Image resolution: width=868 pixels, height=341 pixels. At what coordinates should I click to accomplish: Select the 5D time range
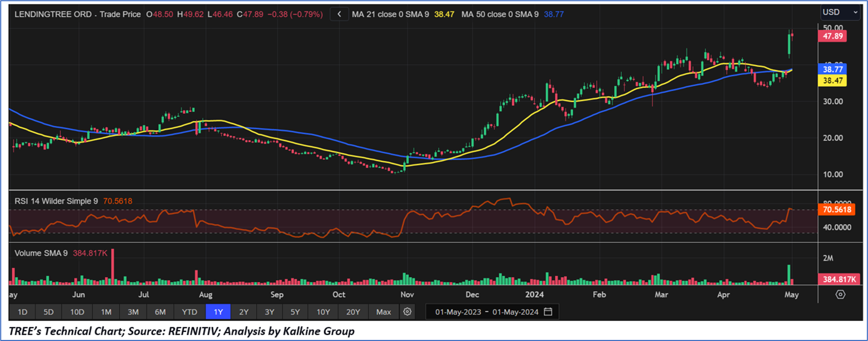tap(49, 312)
